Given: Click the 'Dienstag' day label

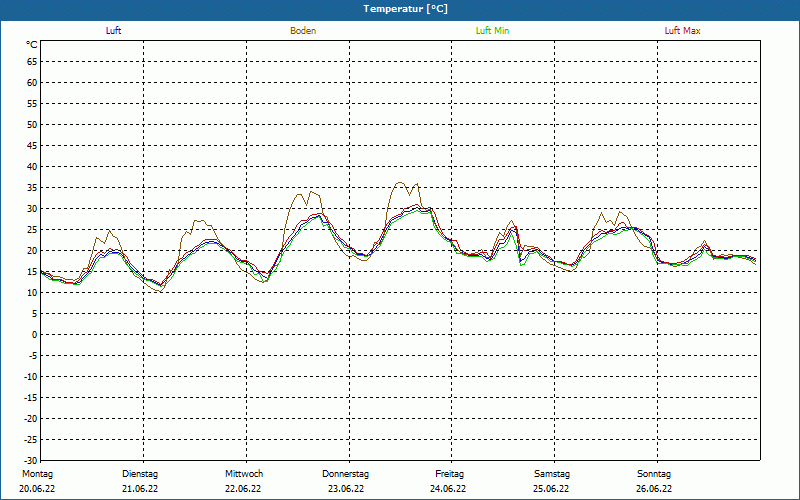Looking at the screenshot, I should click(140, 474).
